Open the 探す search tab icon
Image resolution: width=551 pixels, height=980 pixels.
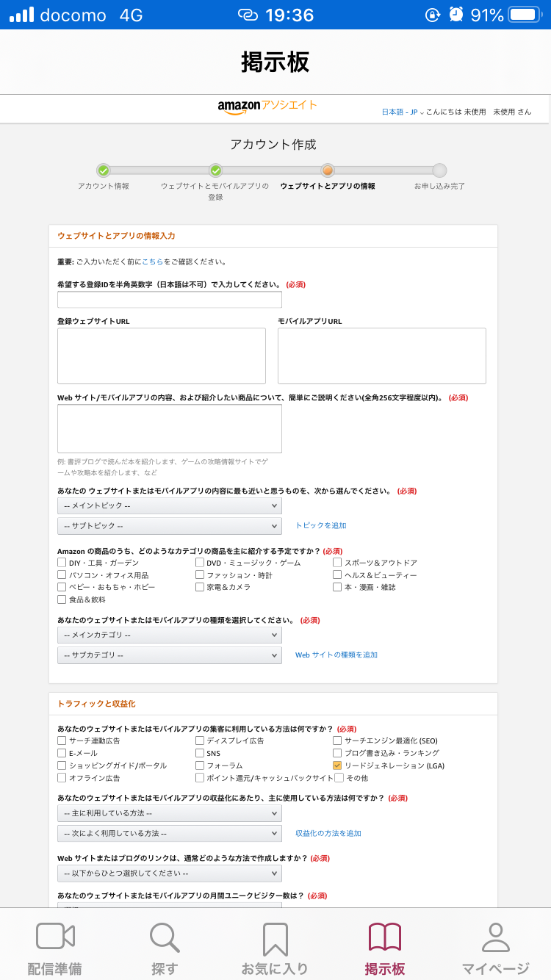point(165,937)
